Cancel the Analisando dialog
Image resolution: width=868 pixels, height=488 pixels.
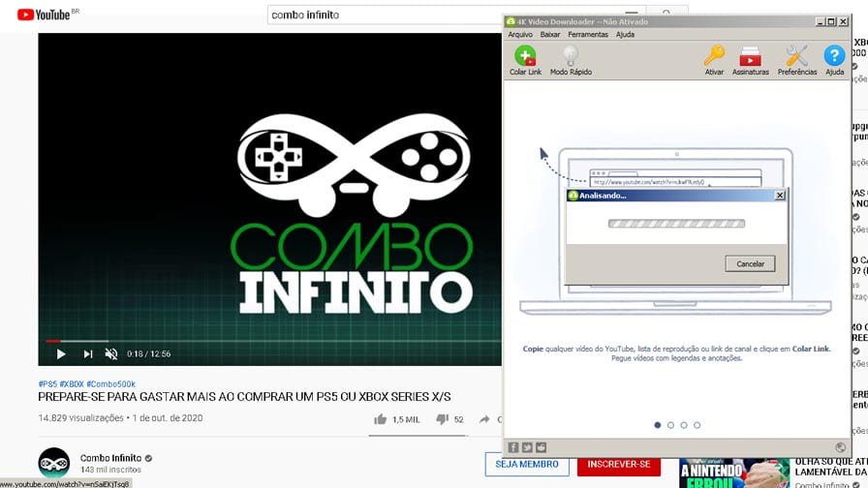pos(750,264)
